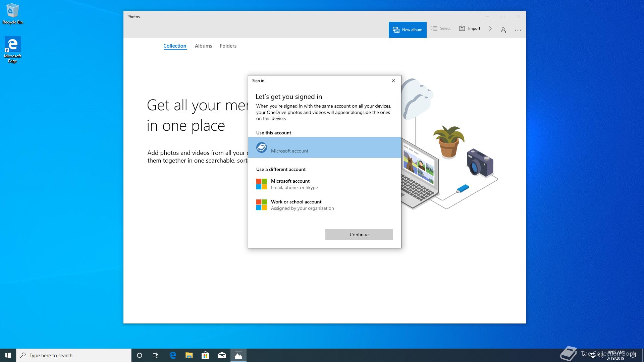Choose Microsoft account under different account
Screen dimensions: 644x362
[x=290, y=184]
